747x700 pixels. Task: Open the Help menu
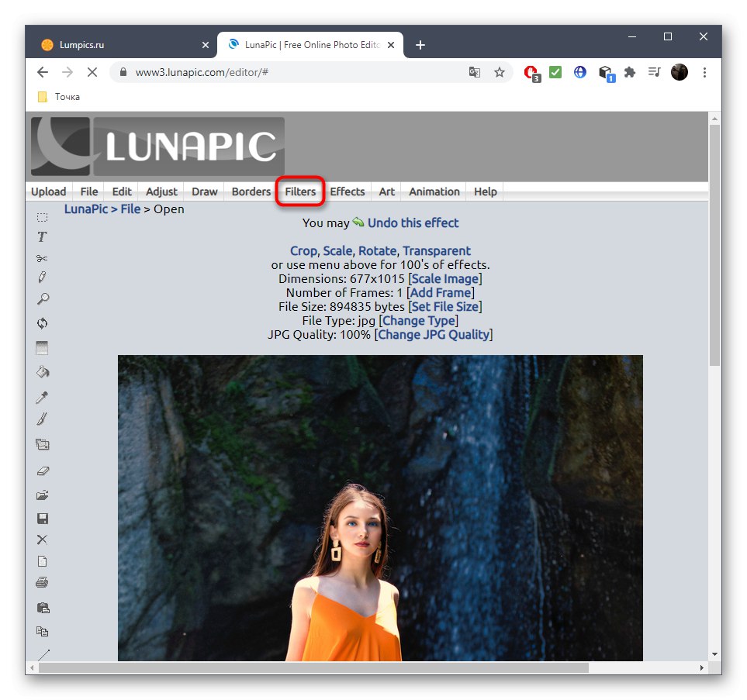pyautogui.click(x=485, y=191)
